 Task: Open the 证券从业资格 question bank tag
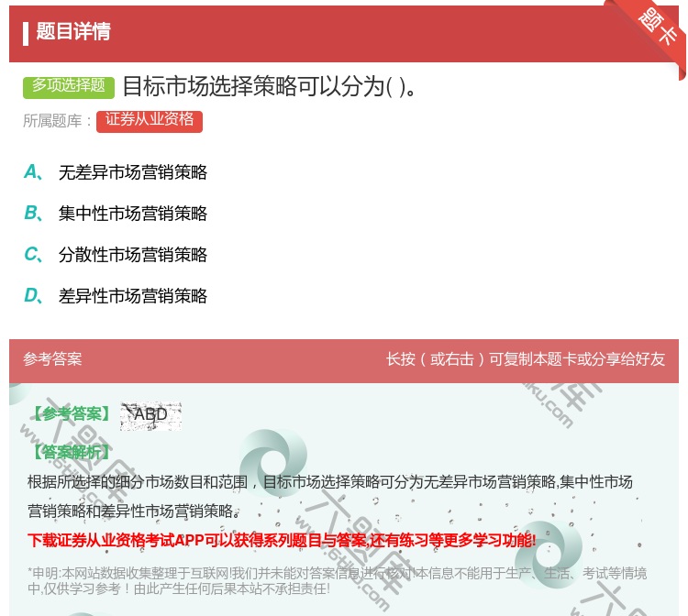click(150, 121)
